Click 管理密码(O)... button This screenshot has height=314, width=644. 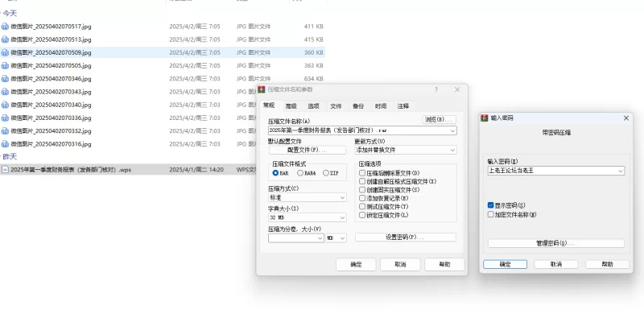[x=556, y=243]
